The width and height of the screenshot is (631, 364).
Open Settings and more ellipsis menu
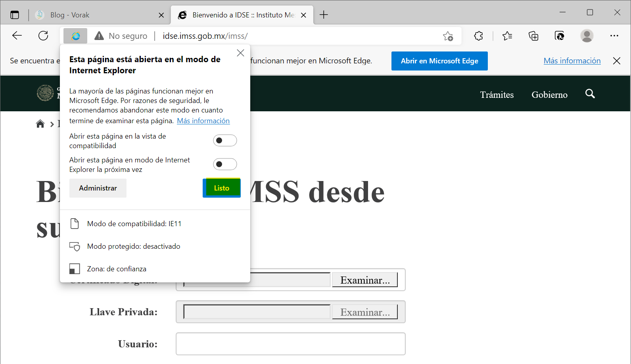click(x=614, y=36)
